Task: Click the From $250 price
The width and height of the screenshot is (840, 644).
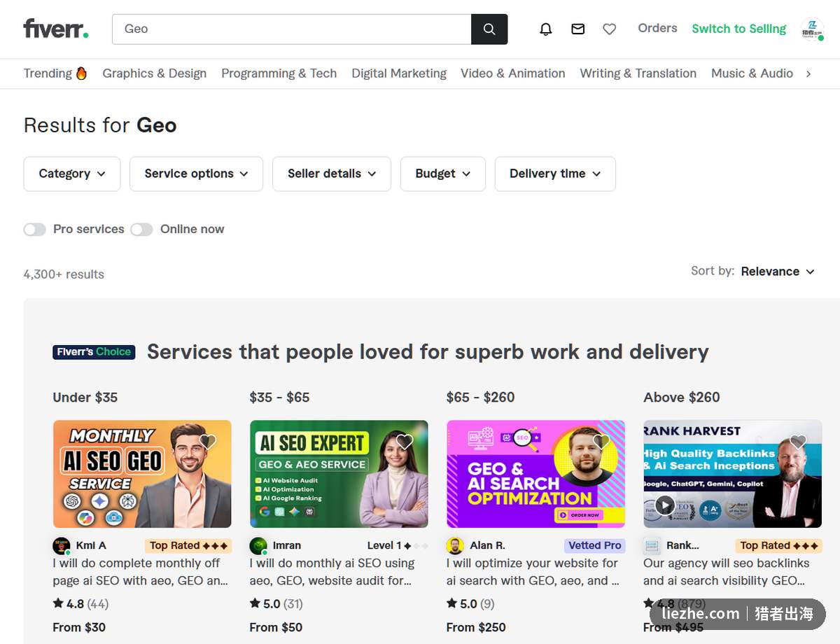Action: click(x=476, y=627)
